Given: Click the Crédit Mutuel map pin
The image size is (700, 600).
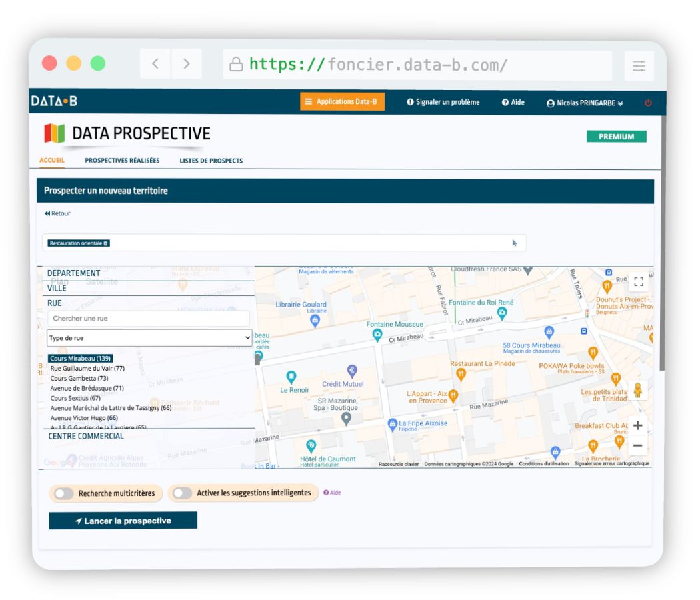Looking at the screenshot, I should [352, 371].
